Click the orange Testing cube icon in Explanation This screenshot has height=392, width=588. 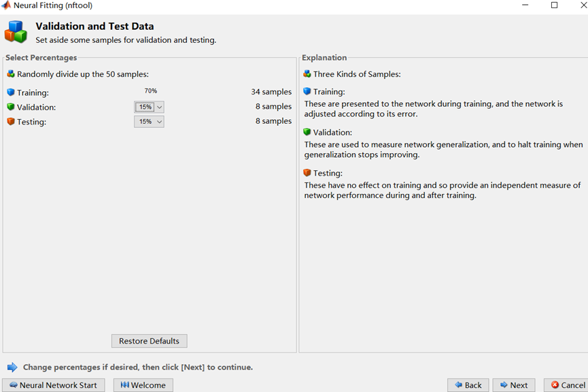tap(307, 172)
